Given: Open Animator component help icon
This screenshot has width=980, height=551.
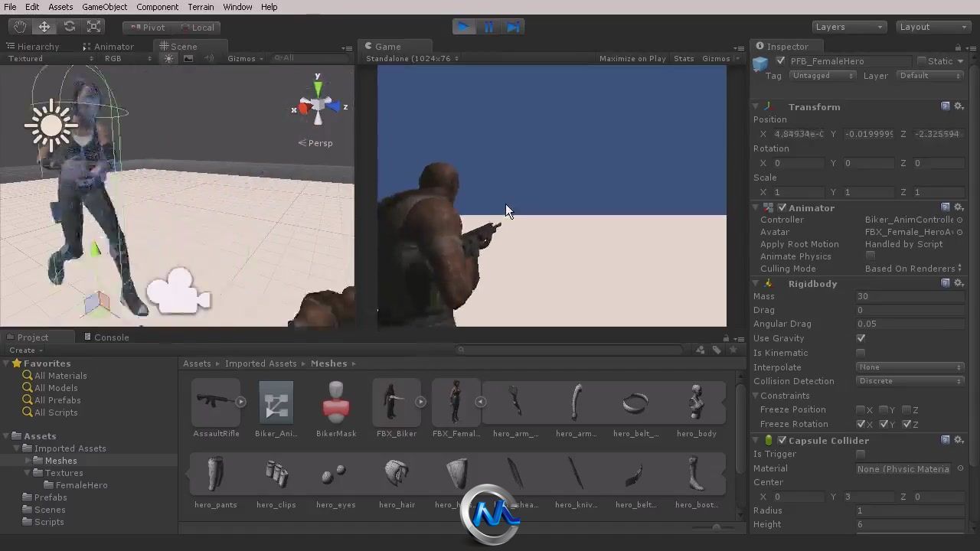Looking at the screenshot, I should (946, 207).
